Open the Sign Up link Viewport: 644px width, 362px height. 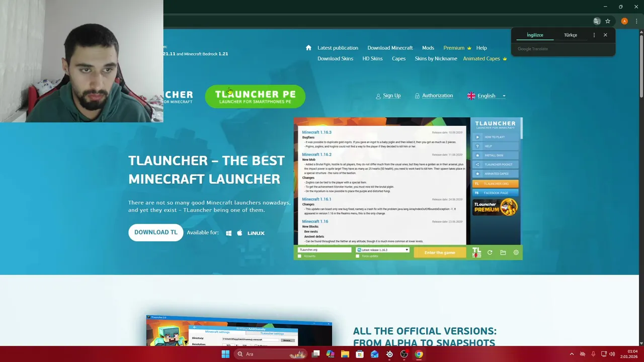point(388,96)
